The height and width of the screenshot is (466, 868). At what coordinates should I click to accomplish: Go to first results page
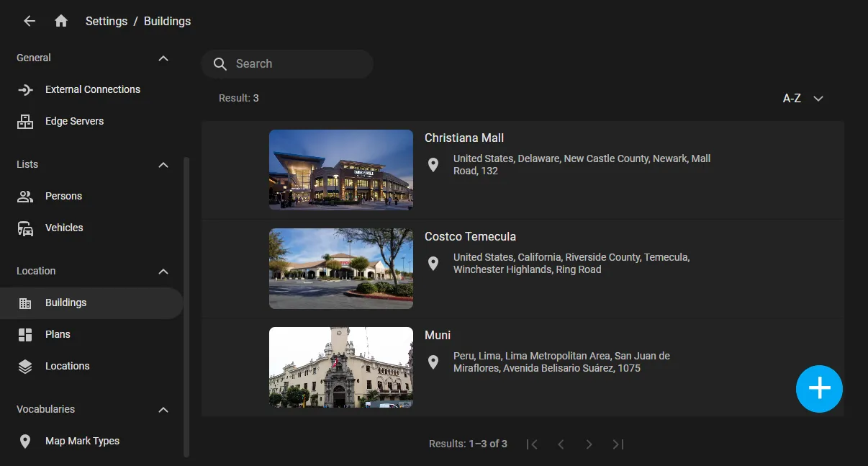[x=532, y=444]
